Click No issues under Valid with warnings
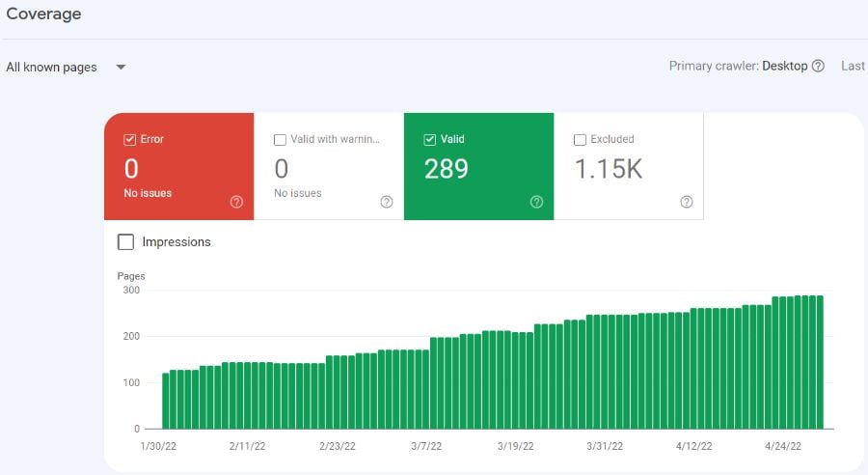The width and height of the screenshot is (868, 475). coord(298,193)
